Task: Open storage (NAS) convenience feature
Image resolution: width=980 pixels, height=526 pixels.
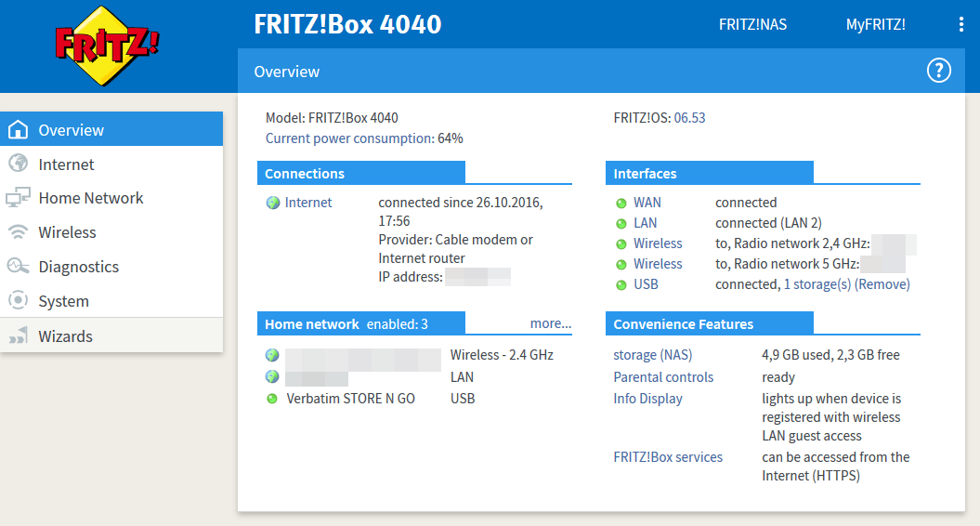Action: (652, 355)
